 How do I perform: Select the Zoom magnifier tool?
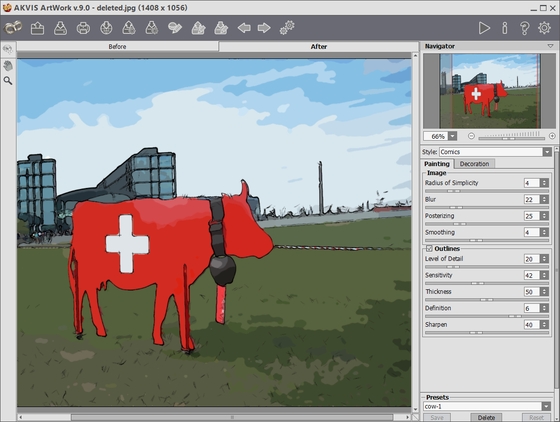tap(8, 81)
